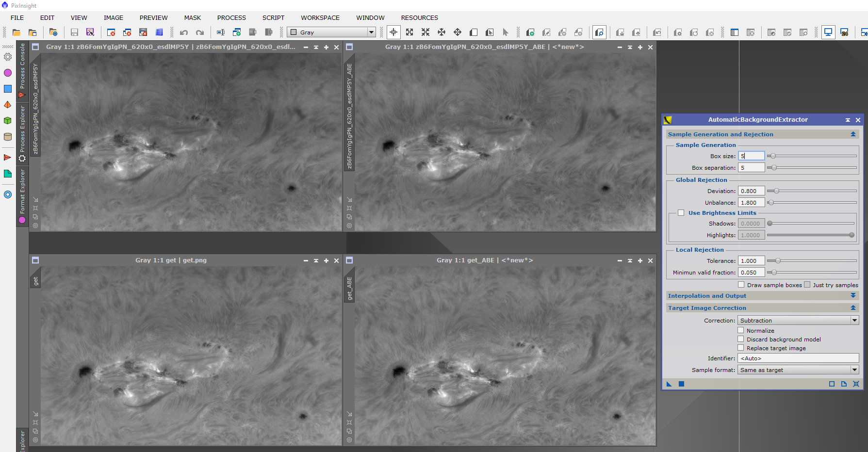868x452 pixels.
Task: Enable Use Brightness Limits checkbox
Action: (x=681, y=213)
